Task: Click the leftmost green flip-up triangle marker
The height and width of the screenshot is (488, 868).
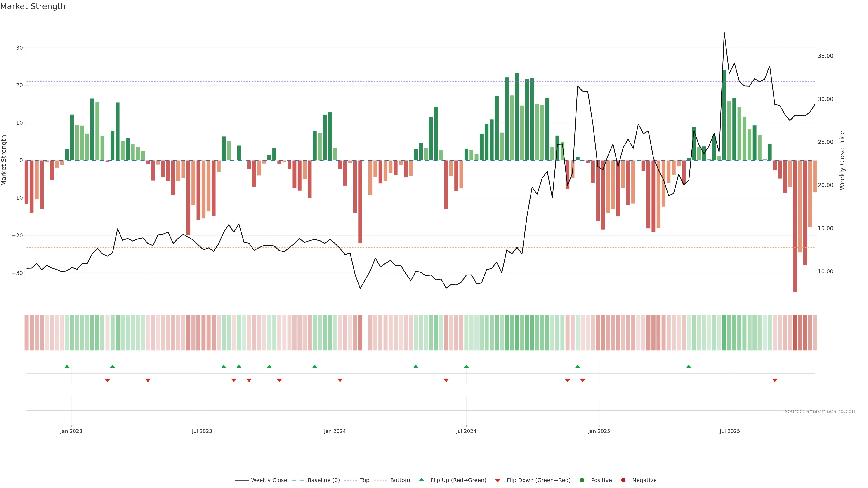Action: [x=67, y=366]
